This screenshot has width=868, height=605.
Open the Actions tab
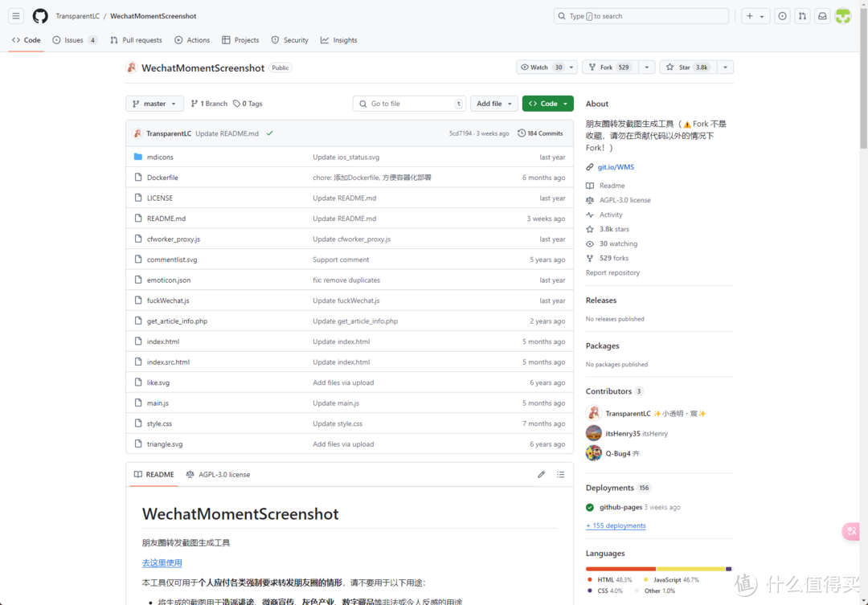(x=192, y=40)
